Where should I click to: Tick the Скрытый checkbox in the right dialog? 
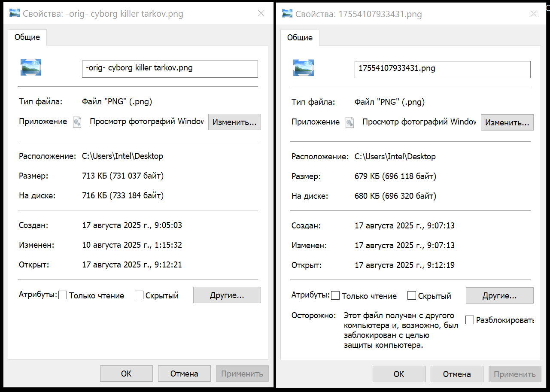(x=412, y=296)
